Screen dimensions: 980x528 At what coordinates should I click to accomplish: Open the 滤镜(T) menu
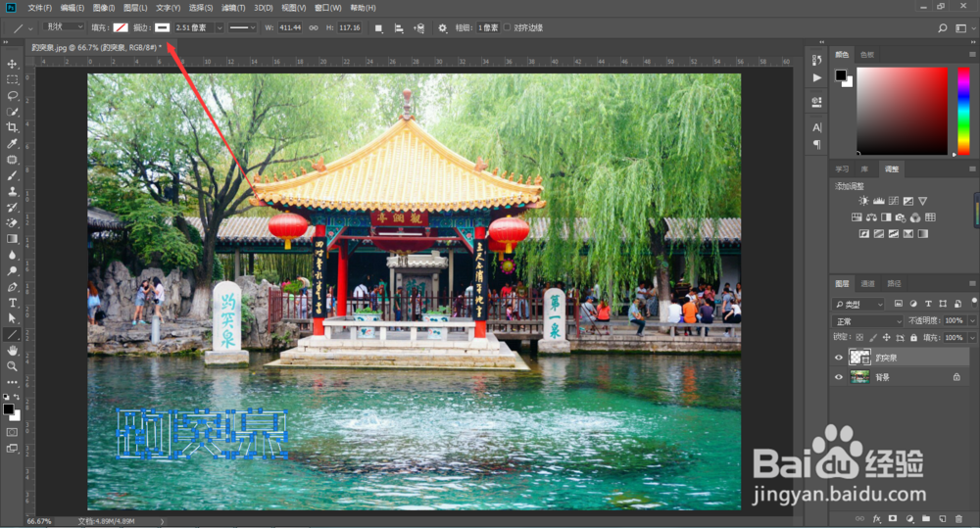(x=232, y=8)
